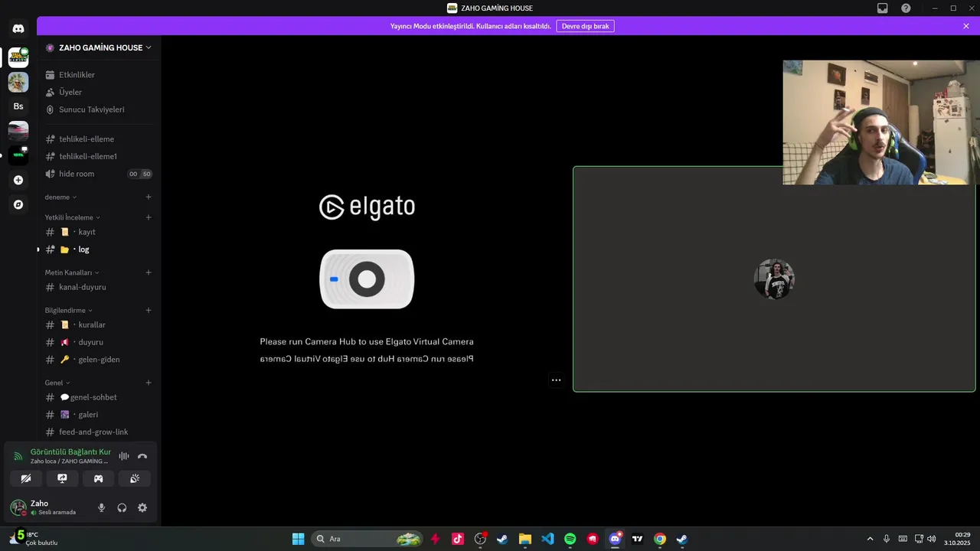The height and width of the screenshot is (551, 980).
Task: Click the Add a Server plus icon
Action: 18,180
